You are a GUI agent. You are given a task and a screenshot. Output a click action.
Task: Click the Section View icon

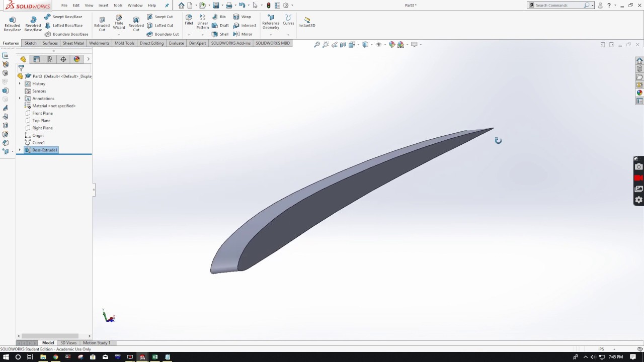coord(343,44)
